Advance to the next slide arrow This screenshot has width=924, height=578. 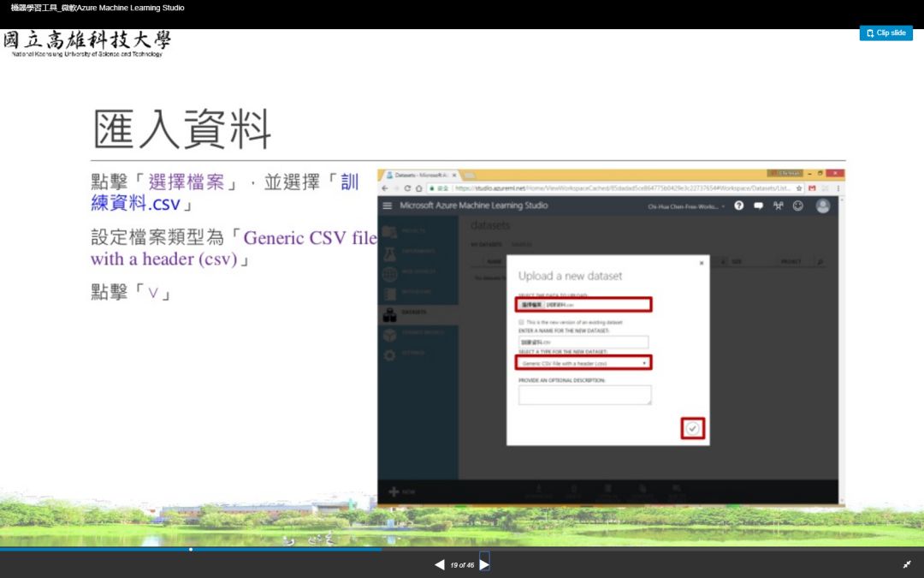[x=484, y=565]
